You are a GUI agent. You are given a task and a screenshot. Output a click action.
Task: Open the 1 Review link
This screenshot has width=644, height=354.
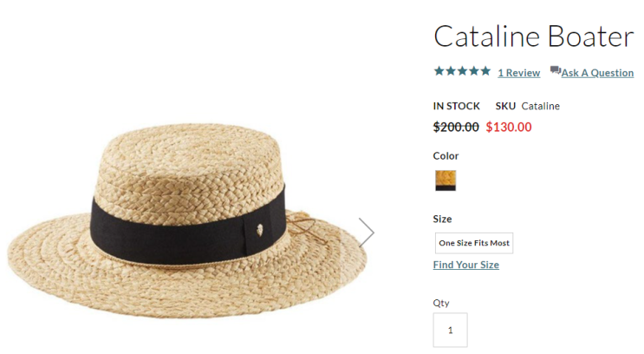coord(518,73)
